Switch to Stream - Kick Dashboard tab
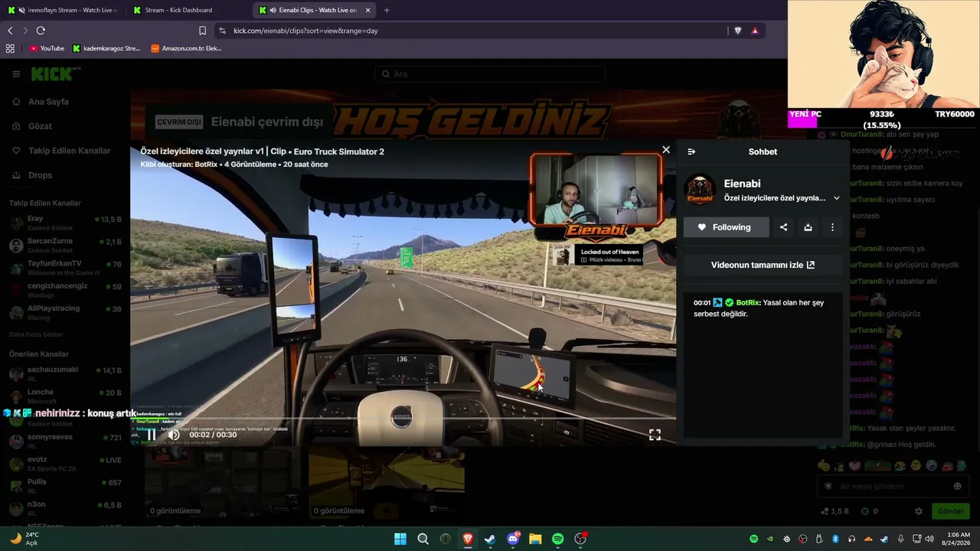The height and width of the screenshot is (551, 980). tap(184, 10)
